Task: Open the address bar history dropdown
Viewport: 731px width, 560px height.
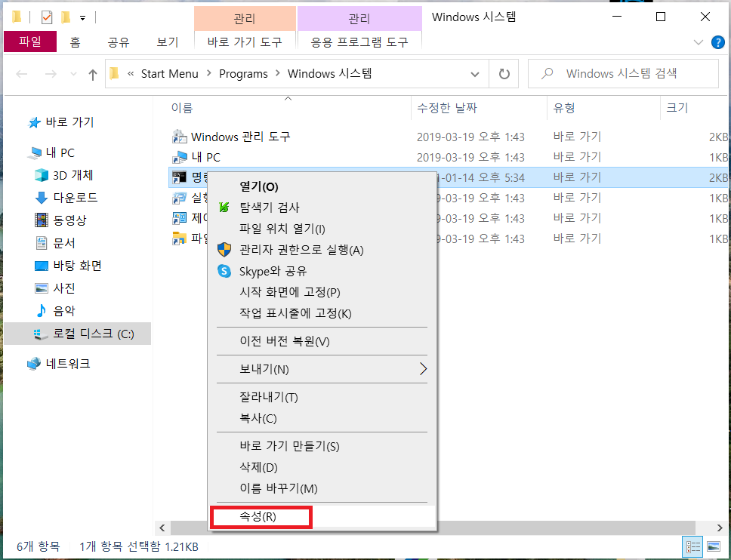Action: [475, 74]
